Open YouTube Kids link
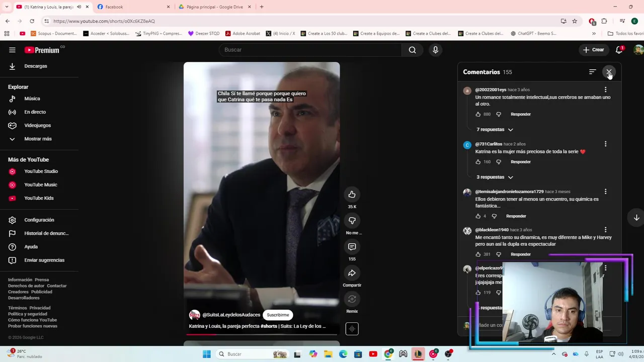The width and height of the screenshot is (644, 362). point(39,198)
